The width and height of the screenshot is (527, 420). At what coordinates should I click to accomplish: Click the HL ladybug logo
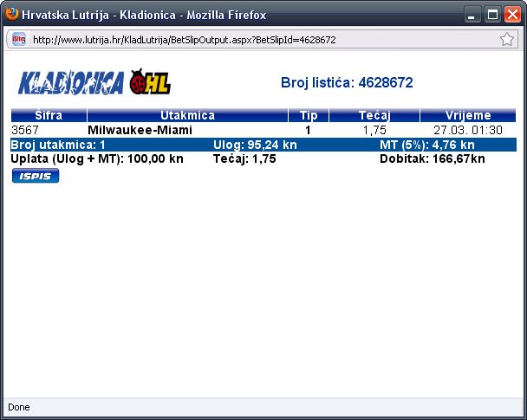(150, 81)
